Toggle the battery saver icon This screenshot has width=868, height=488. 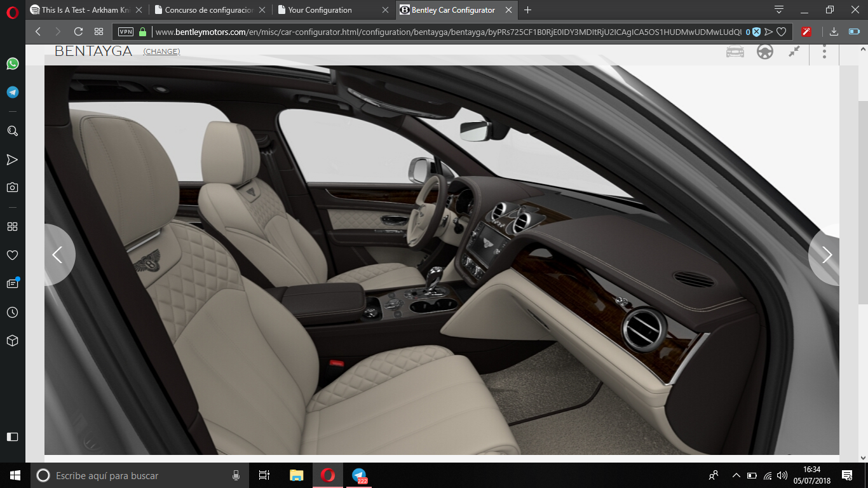pos(854,32)
